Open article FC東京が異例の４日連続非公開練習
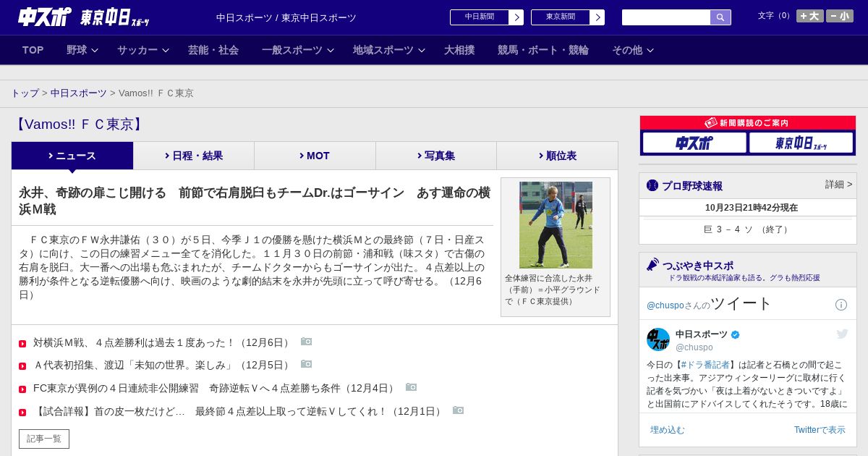Viewport: 868px width, 456px height. 216,388
